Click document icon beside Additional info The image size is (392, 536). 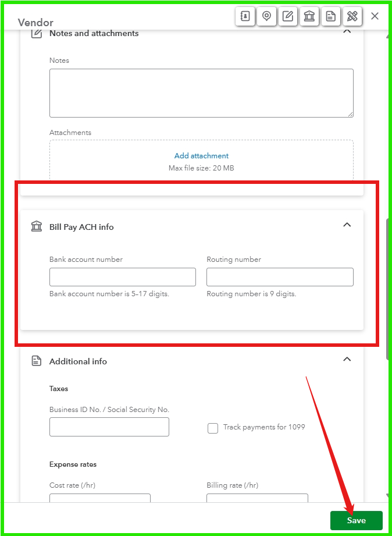click(x=37, y=361)
